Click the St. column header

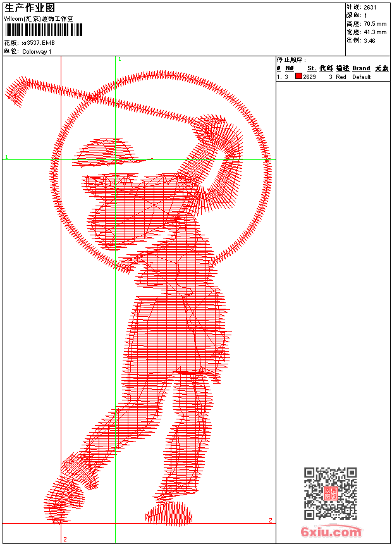coord(312,68)
